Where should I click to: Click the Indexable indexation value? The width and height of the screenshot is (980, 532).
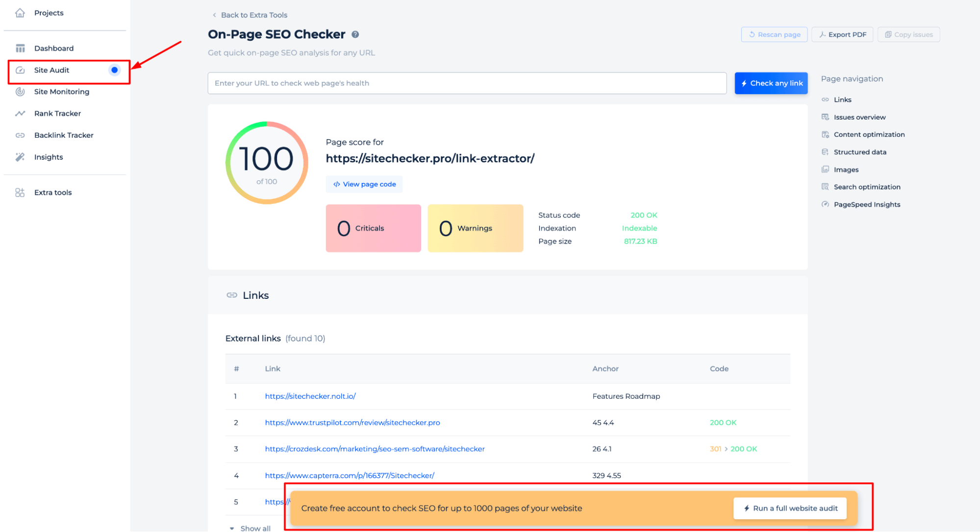pos(640,228)
